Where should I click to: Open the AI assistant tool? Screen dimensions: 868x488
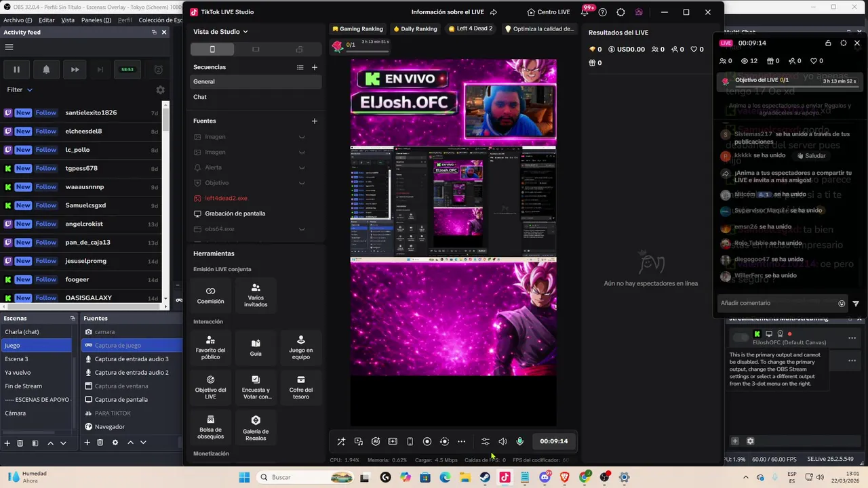[376, 441]
